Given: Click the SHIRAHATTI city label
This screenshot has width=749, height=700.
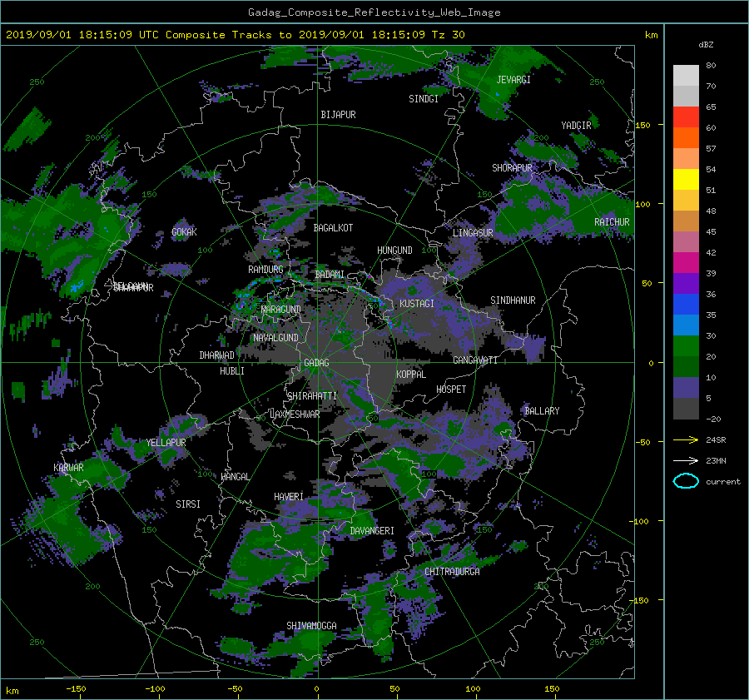Looking at the screenshot, I should tap(312, 396).
